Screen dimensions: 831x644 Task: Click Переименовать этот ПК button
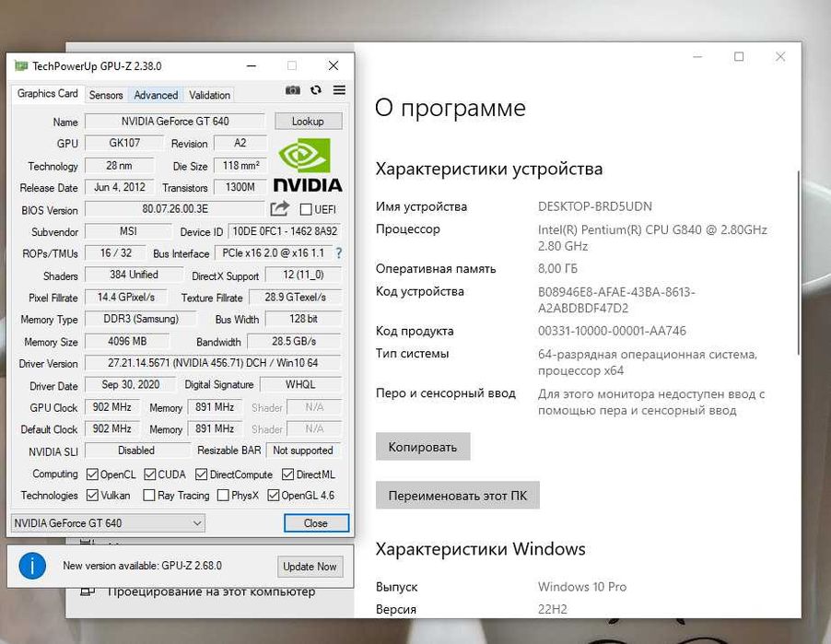(457, 496)
